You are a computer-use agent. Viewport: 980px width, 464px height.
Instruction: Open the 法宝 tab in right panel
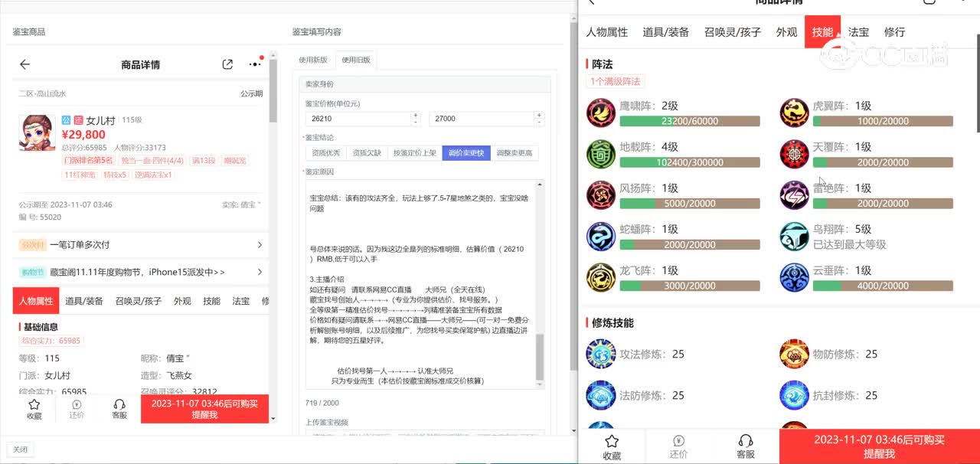point(858,32)
